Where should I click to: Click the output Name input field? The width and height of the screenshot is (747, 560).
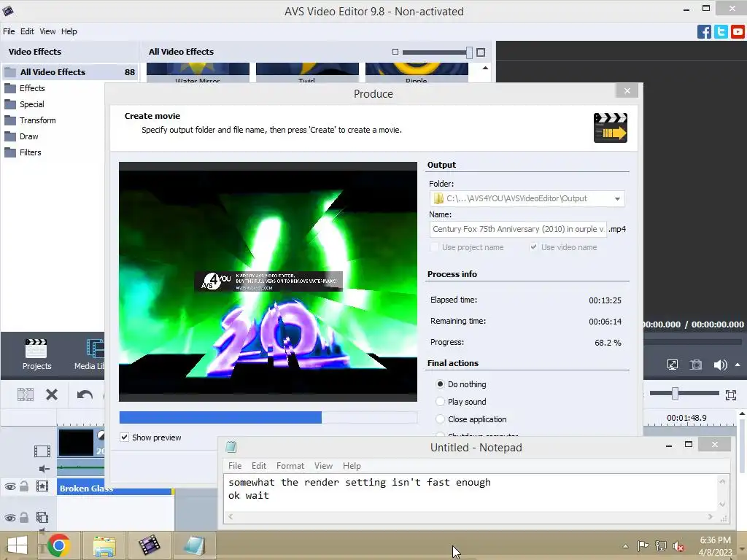point(518,229)
